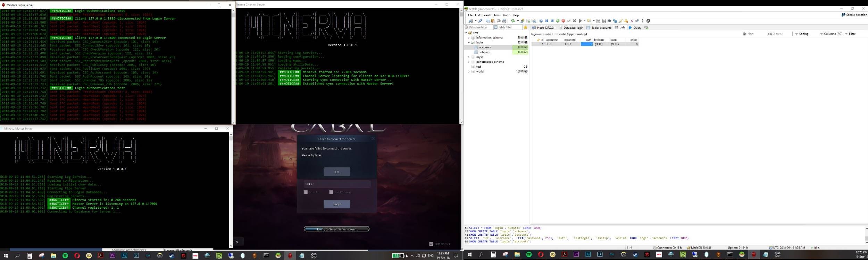Click the X Cancel editing icon
Image resolution: width=868 pixels, height=260 pixels.
(574, 21)
